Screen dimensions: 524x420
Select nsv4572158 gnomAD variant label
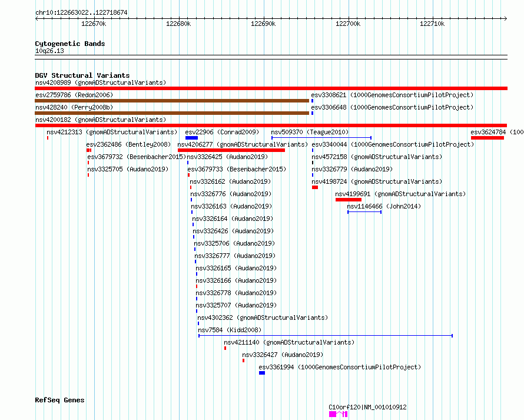(377, 157)
